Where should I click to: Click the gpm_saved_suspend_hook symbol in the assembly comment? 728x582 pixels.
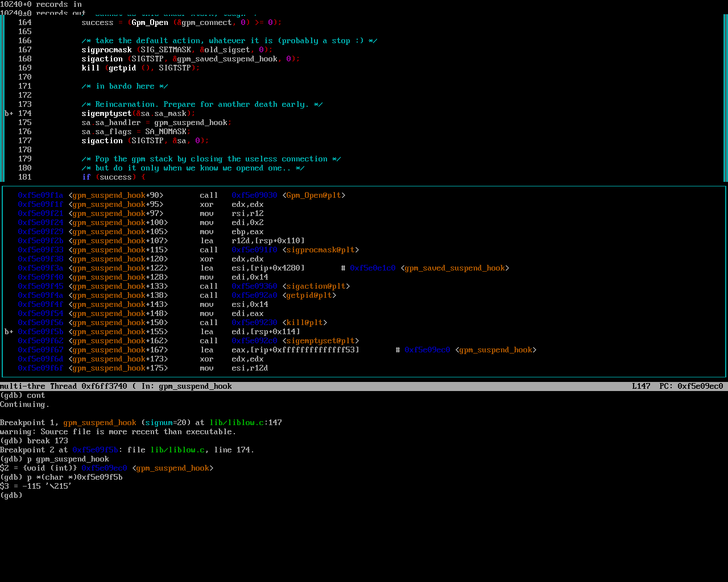tap(454, 268)
